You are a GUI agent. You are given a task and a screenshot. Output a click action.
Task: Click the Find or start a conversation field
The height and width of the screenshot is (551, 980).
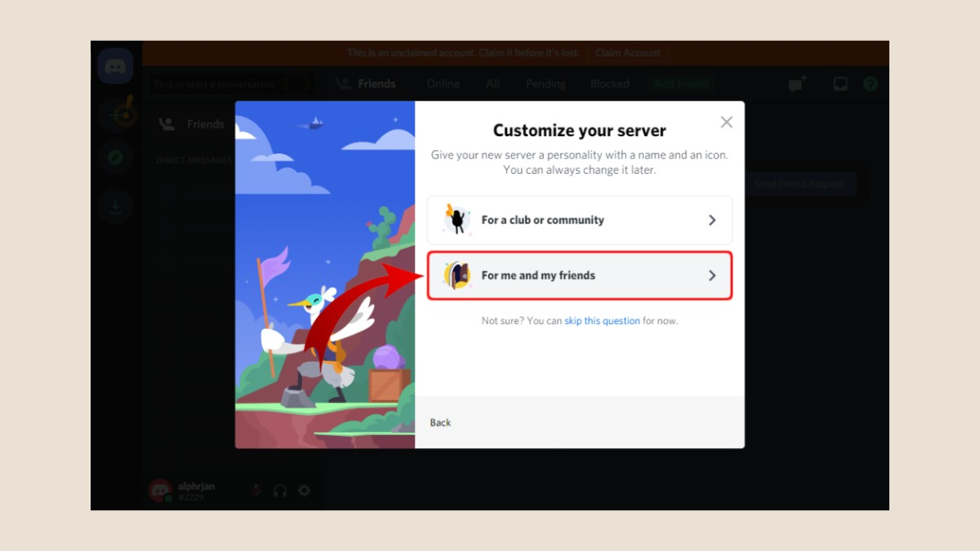tap(231, 83)
